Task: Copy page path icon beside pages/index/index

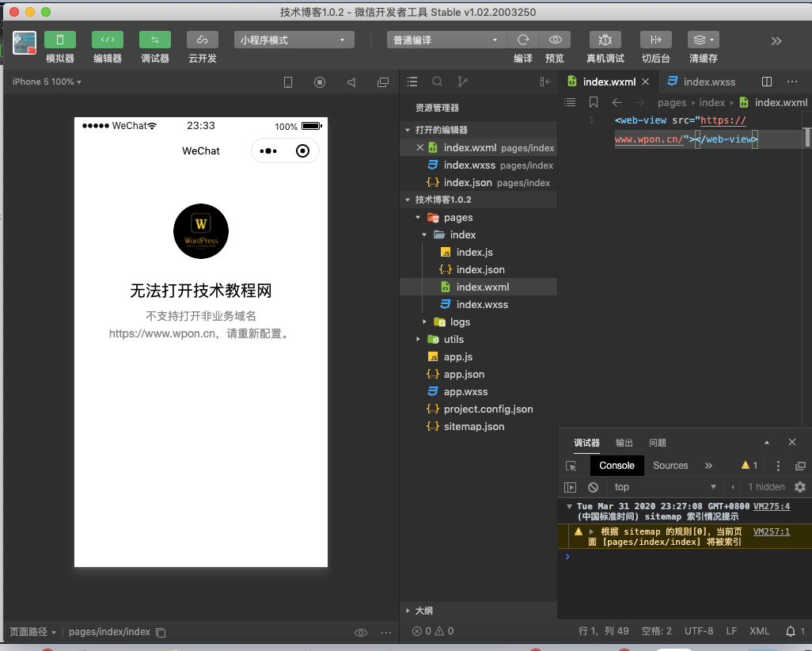Action: point(161,632)
